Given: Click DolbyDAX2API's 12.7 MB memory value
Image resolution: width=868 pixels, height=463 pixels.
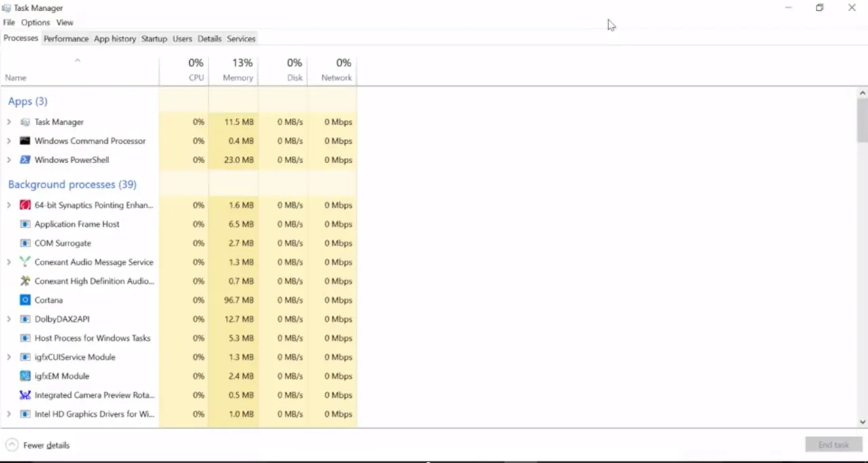Looking at the screenshot, I should pyautogui.click(x=238, y=319).
